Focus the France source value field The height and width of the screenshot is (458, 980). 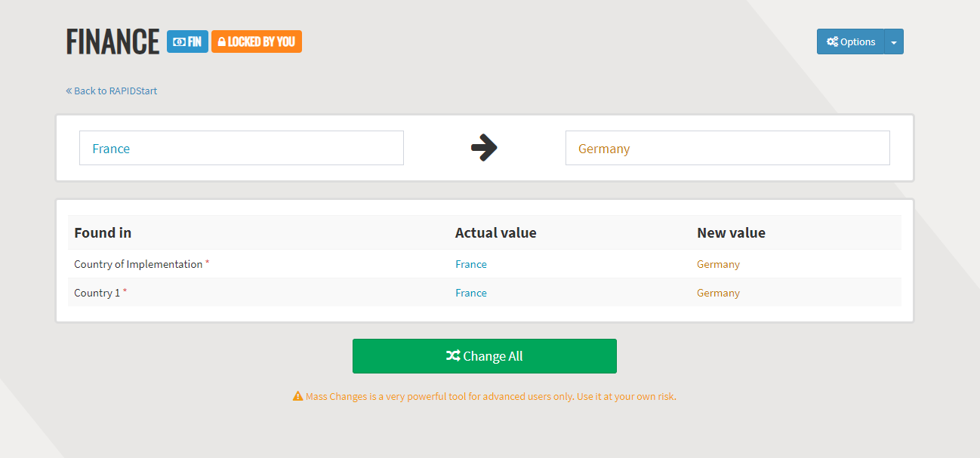point(242,148)
